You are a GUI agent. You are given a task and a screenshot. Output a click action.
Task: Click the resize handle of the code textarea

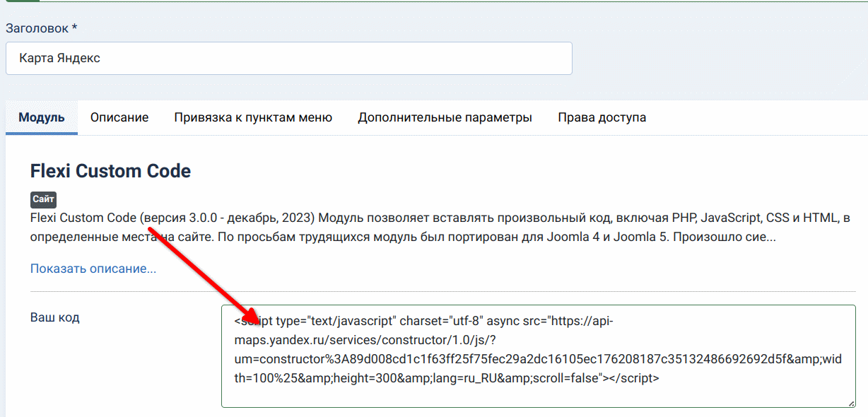850,402
